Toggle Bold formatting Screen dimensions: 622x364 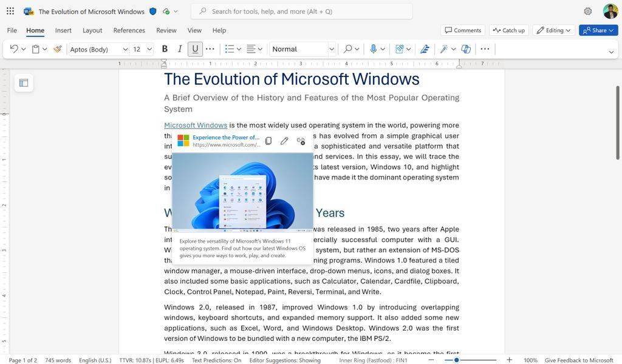click(x=165, y=49)
